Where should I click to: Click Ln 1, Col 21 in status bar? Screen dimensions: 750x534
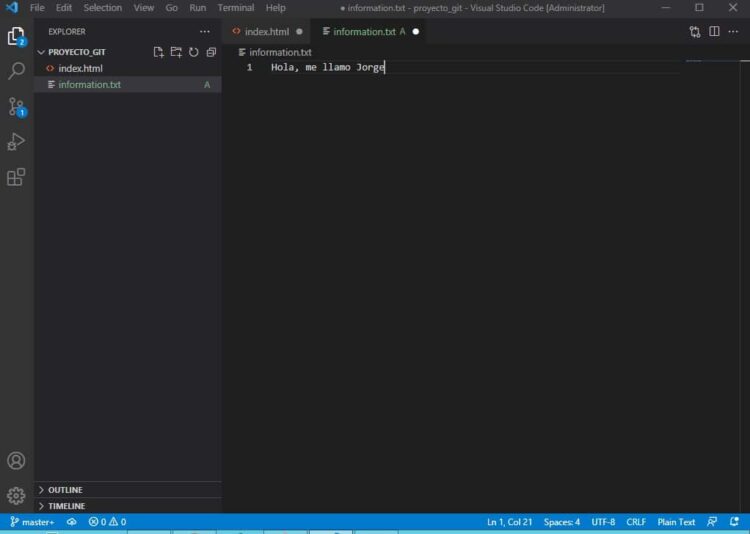(x=509, y=522)
